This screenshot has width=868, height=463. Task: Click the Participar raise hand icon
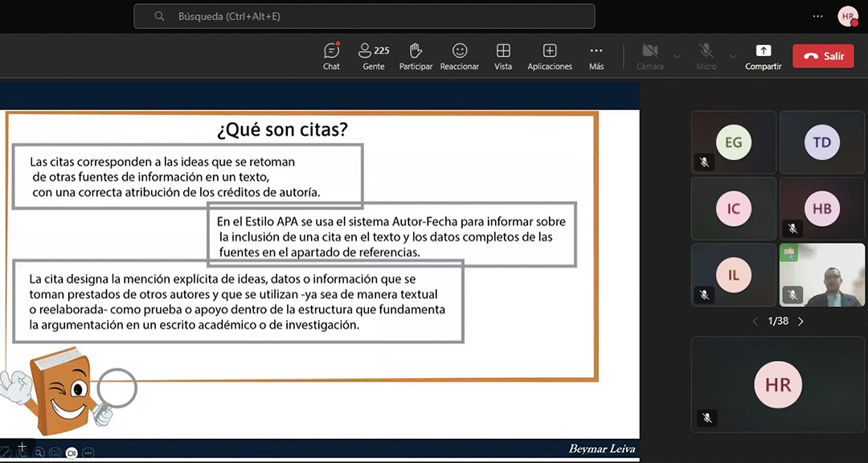[x=416, y=56]
